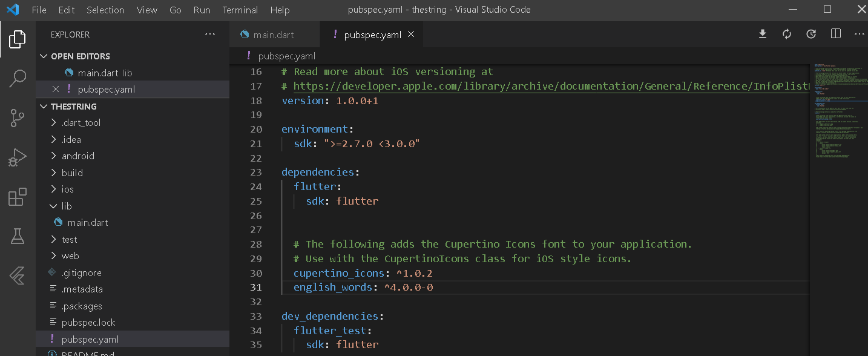Viewport: 868px width, 356px height.
Task: Click the Get Packages download icon
Action: tap(763, 34)
